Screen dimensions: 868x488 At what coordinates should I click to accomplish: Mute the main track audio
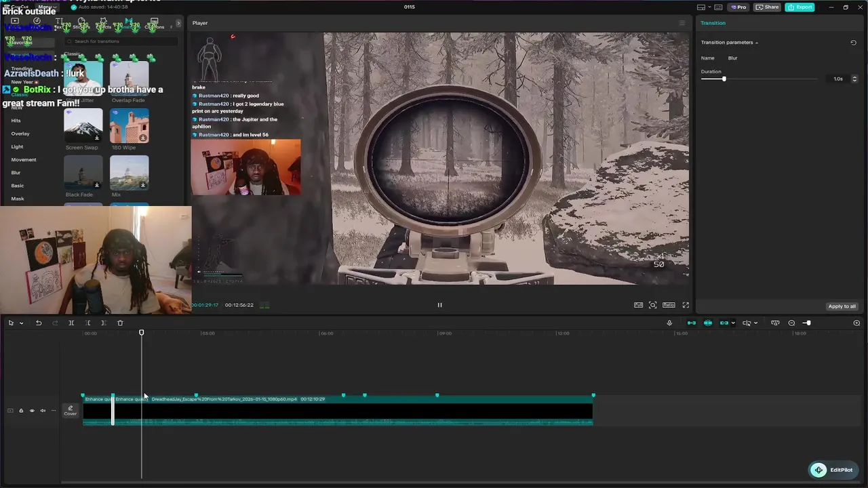tap(43, 411)
